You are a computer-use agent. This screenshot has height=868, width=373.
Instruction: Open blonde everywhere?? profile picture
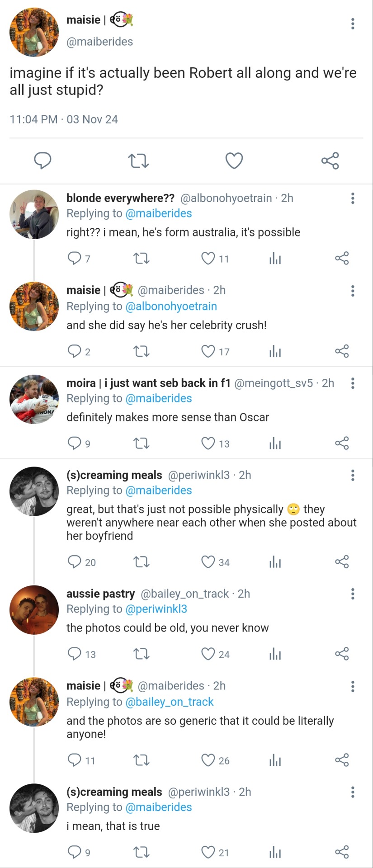click(34, 214)
